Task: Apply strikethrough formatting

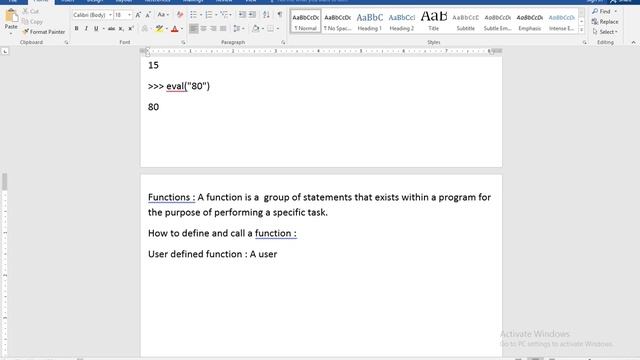Action: (x=111, y=29)
